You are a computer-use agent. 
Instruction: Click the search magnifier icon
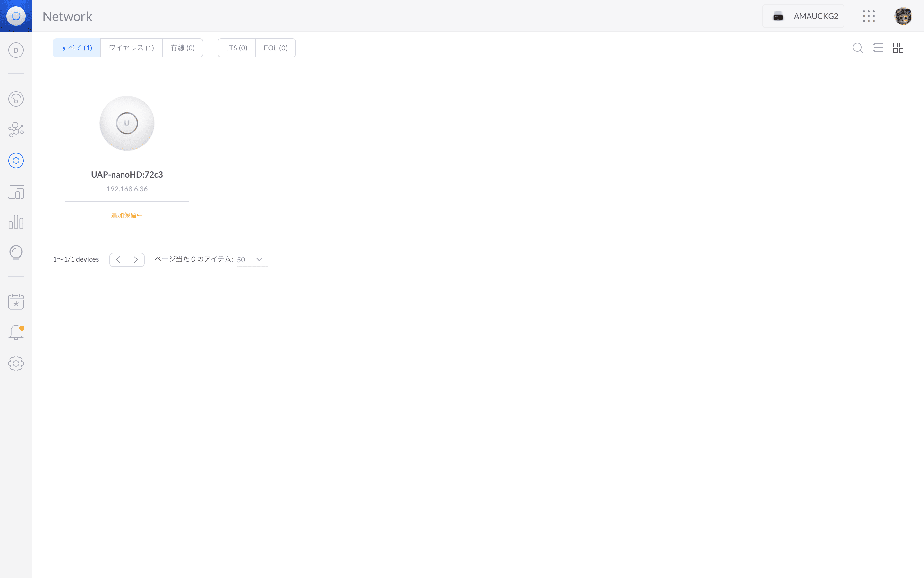point(858,48)
